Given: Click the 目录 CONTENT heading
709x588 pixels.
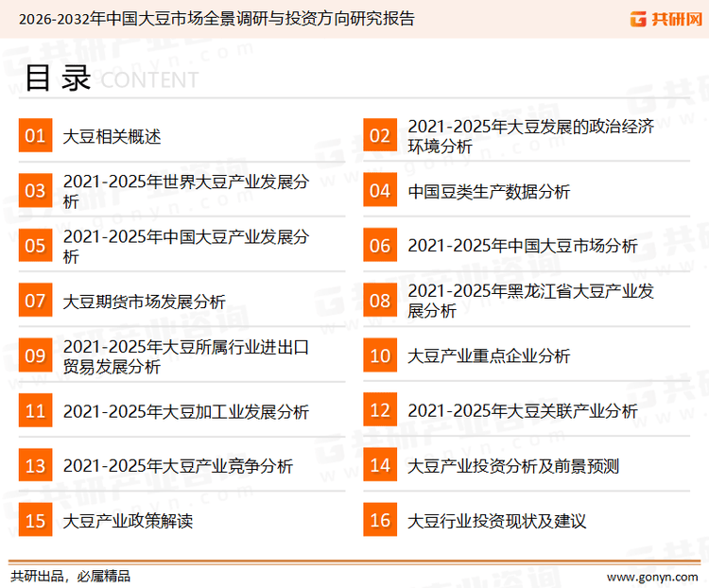Looking at the screenshot, I should click(x=111, y=78).
